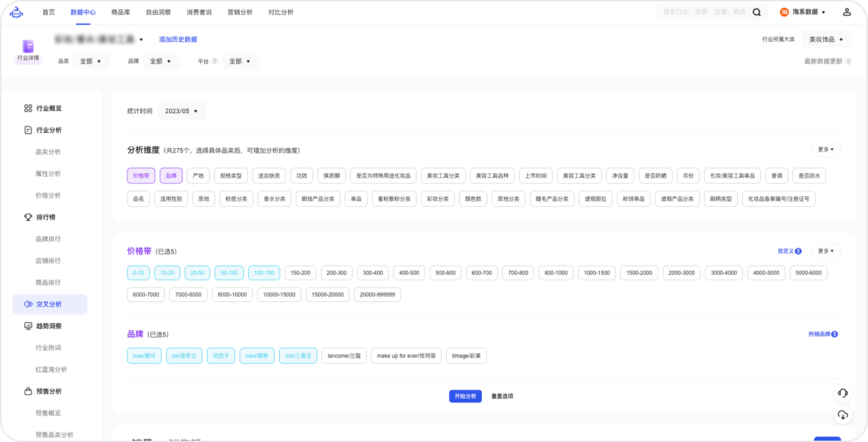Click the 自定义 link in 价格带 section
Image resolution: width=868 pixels, height=442 pixels.
coord(789,251)
